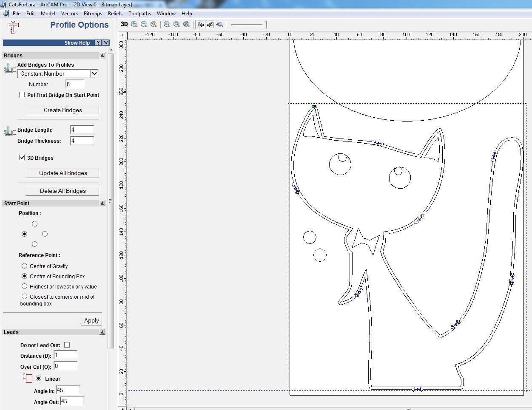Collapse the Start Point section
Viewport: 532px width, 410px height.
102,204
